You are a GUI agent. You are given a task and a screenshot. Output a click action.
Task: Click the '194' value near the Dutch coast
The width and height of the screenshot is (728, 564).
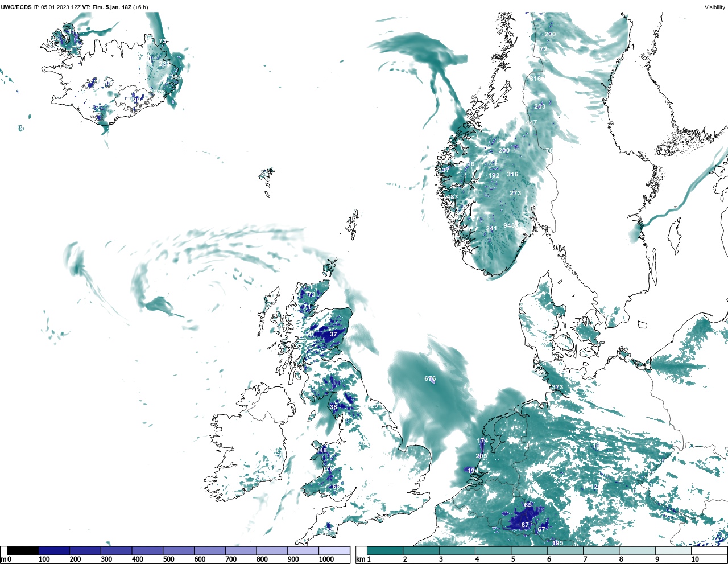click(473, 471)
